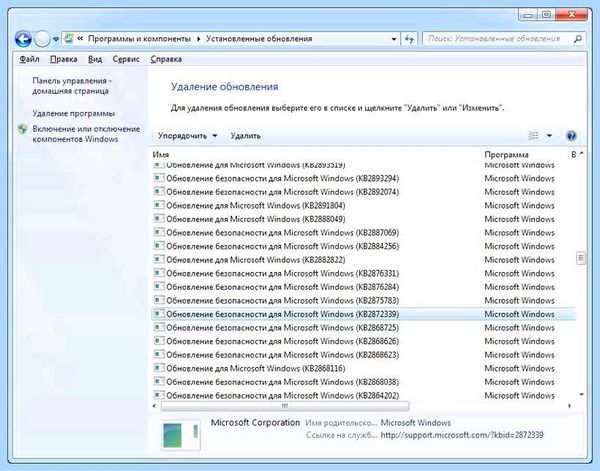The height and width of the screenshot is (471, 600).
Task: Select the update row text for KB2884256
Action: click(282, 246)
